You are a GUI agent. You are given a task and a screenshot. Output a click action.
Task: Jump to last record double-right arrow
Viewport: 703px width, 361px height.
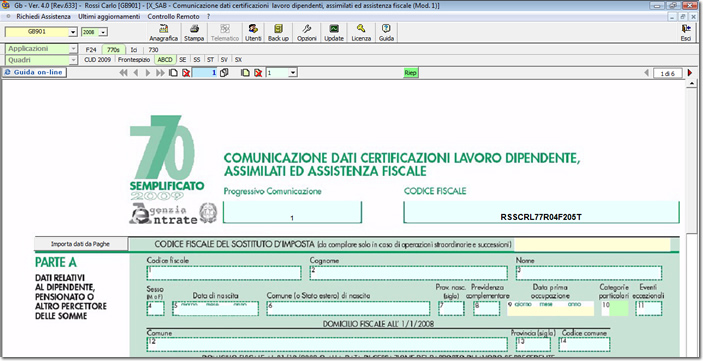tap(160, 73)
